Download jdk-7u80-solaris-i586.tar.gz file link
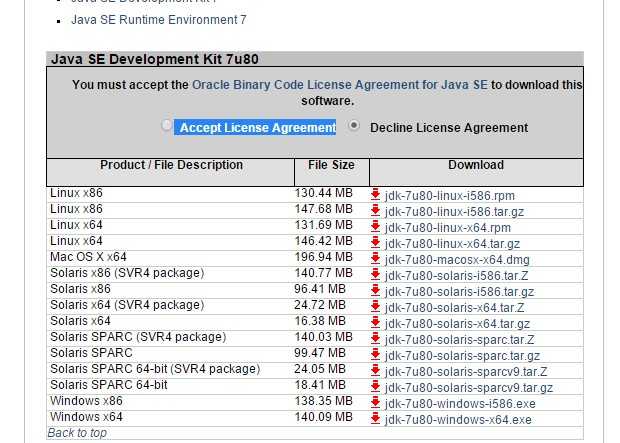The height and width of the screenshot is (443, 620). click(459, 292)
